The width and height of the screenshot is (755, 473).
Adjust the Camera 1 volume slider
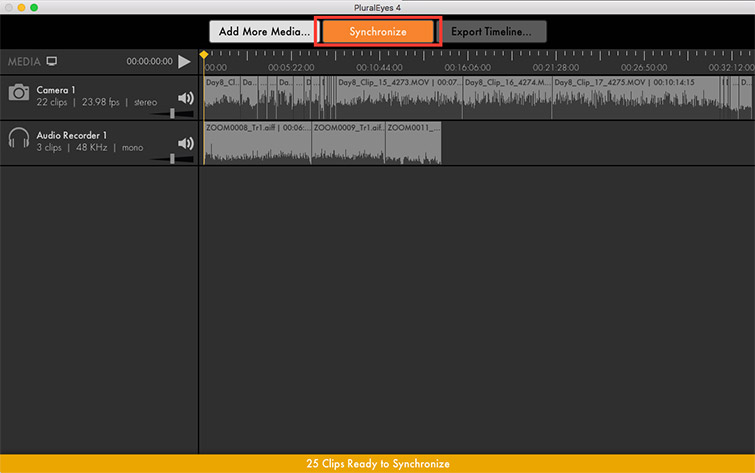[x=173, y=113]
